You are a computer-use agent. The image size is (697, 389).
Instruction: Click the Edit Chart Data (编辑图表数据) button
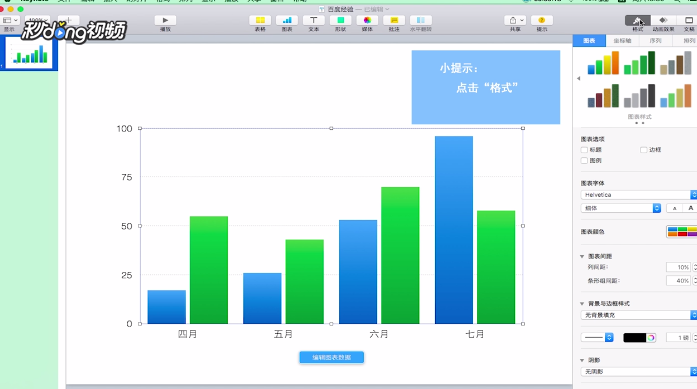pyautogui.click(x=332, y=357)
